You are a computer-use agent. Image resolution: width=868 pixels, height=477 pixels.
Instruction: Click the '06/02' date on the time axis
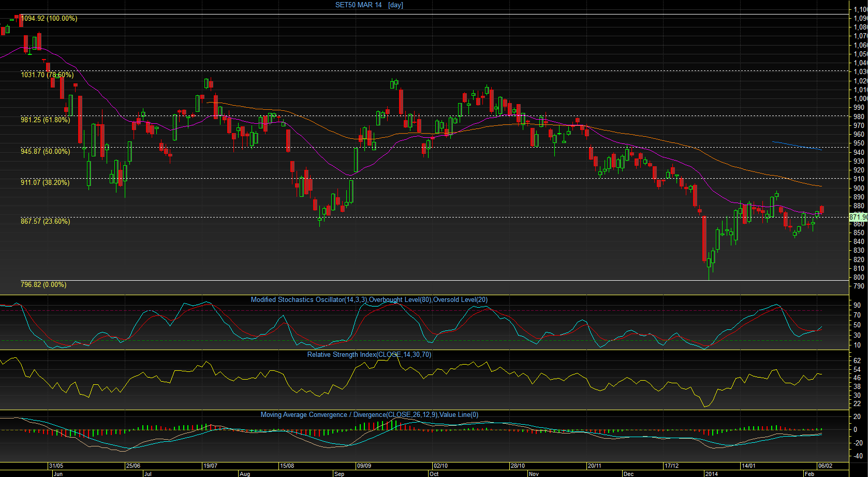click(x=825, y=466)
